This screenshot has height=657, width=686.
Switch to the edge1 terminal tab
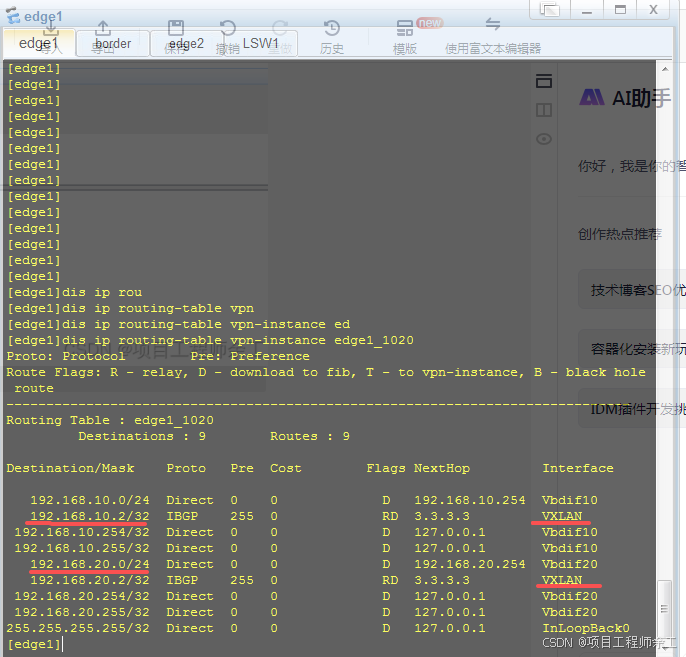click(x=38, y=43)
